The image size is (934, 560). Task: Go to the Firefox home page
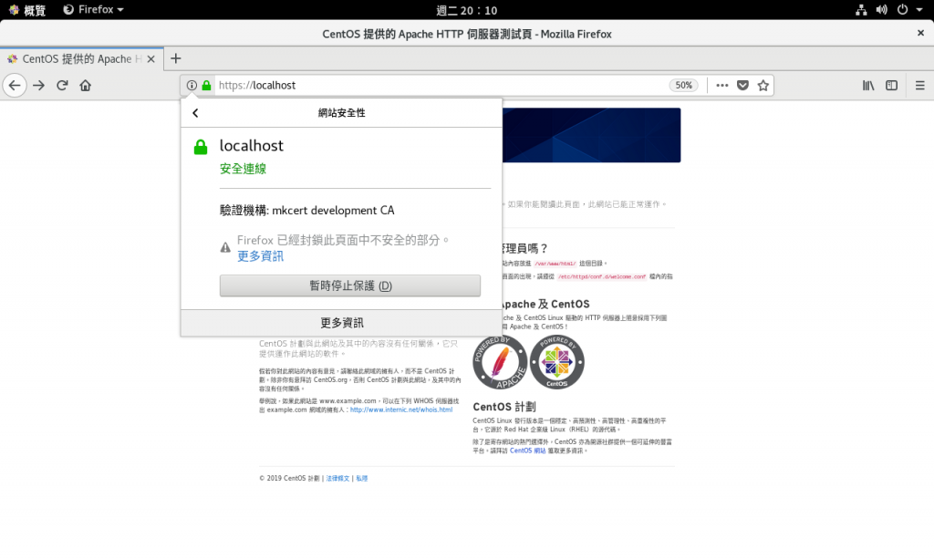[x=85, y=85]
